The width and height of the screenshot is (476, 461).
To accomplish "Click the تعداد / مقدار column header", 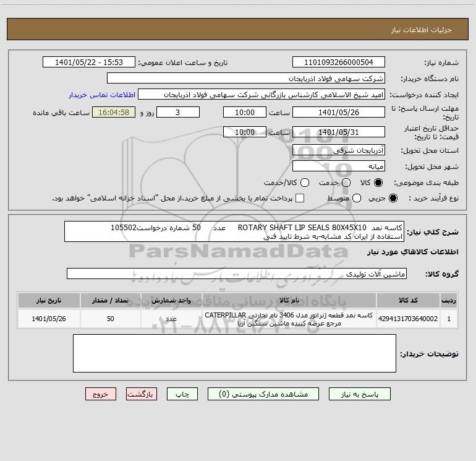I will pos(111,300).
